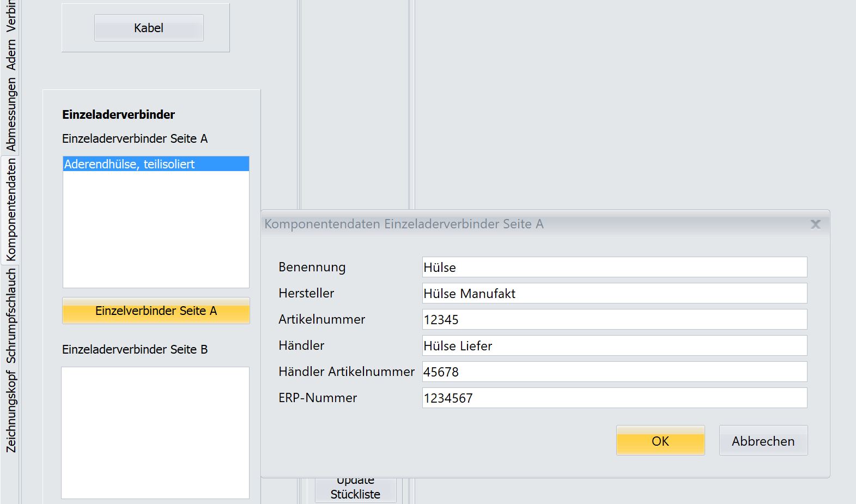This screenshot has width=856, height=504.
Task: Select the Händler field with Hülse Liefer
Action: [x=614, y=345]
